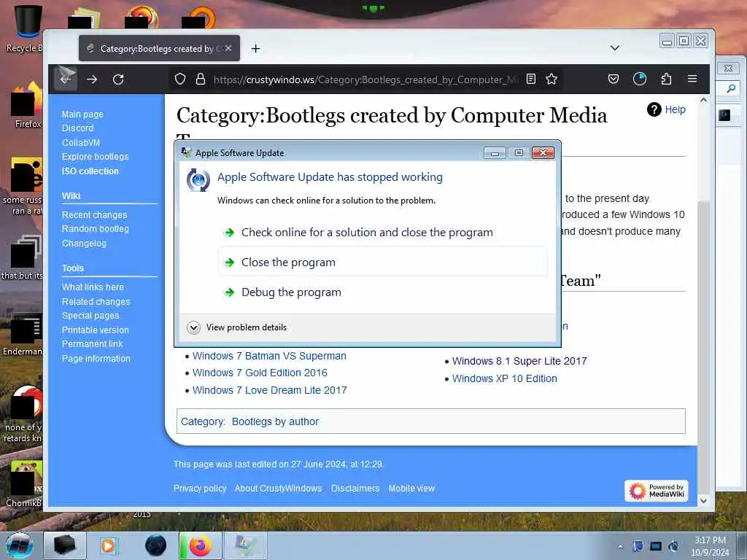Expand View problem details chevron

193,327
